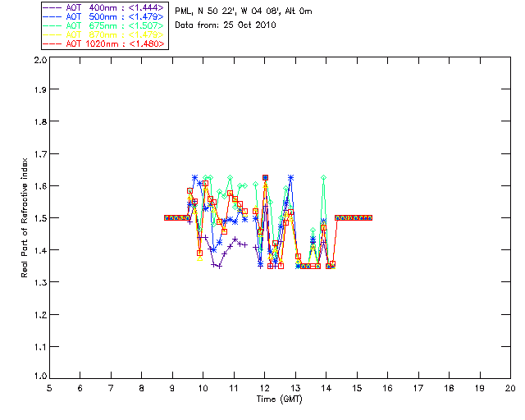The image size is (525, 420).
Task: Click x-axis hour label 12
Action: 264,388
